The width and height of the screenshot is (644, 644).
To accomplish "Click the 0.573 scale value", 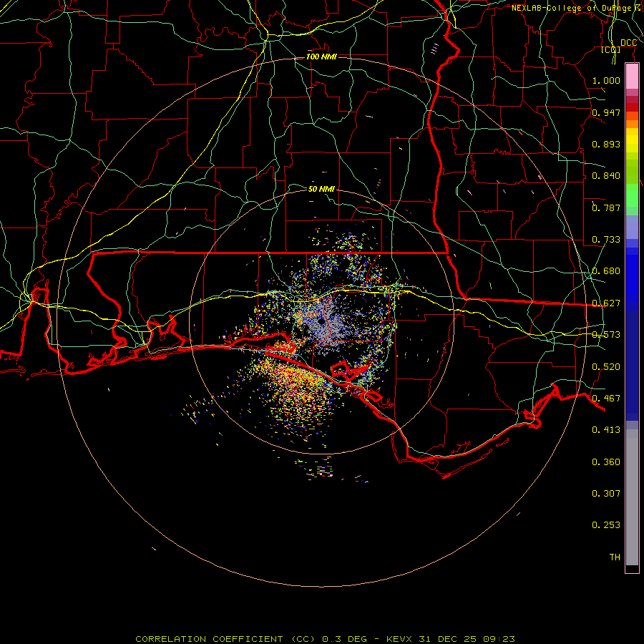I will [x=606, y=335].
